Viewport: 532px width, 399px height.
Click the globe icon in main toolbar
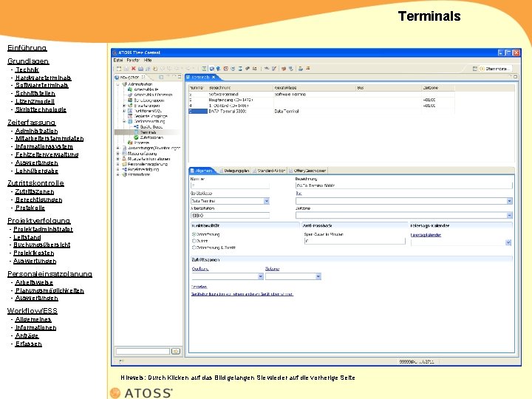coord(212,69)
